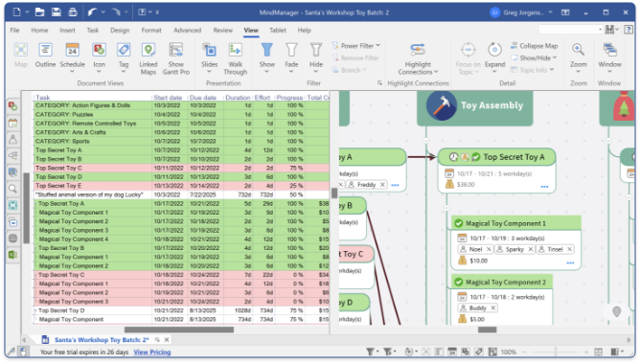Switch to the Advanced ribbon tab

[x=188, y=31]
